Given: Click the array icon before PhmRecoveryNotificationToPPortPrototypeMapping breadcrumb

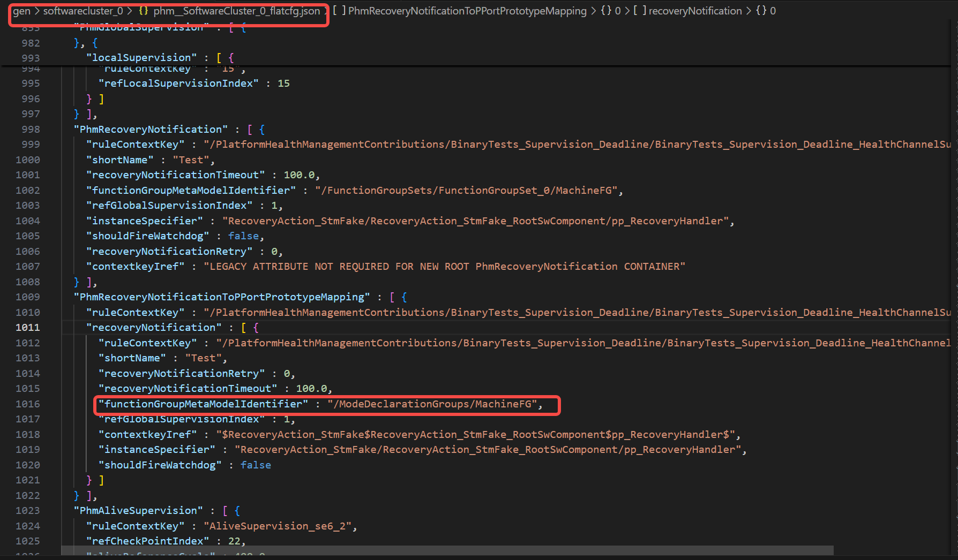Looking at the screenshot, I should (339, 11).
